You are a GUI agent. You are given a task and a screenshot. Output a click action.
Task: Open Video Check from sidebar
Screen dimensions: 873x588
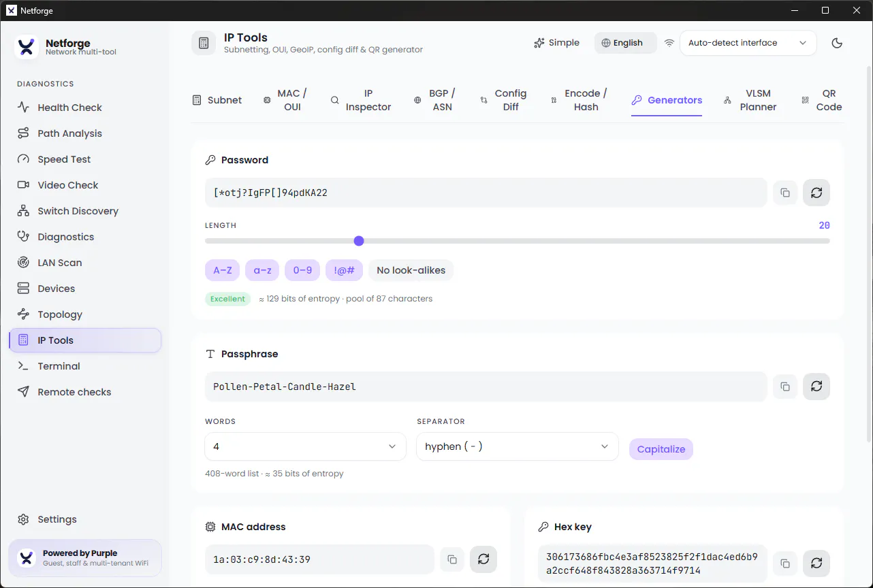click(x=85, y=185)
